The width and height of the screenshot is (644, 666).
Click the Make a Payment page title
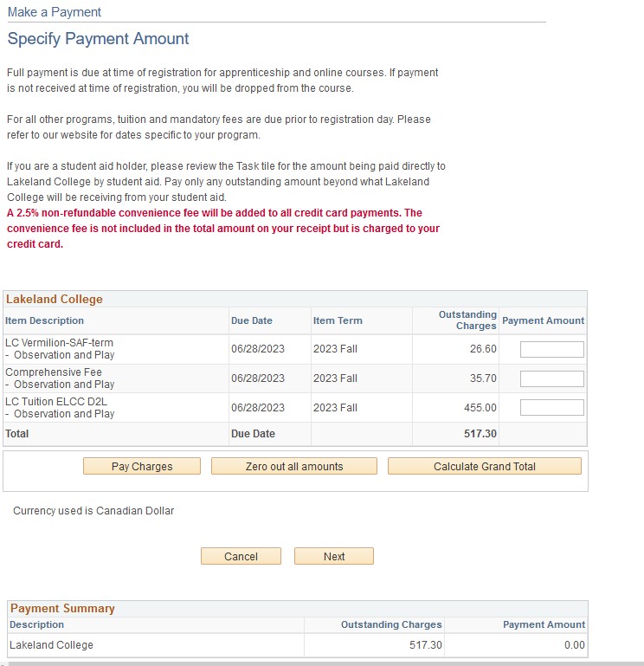coord(55,12)
